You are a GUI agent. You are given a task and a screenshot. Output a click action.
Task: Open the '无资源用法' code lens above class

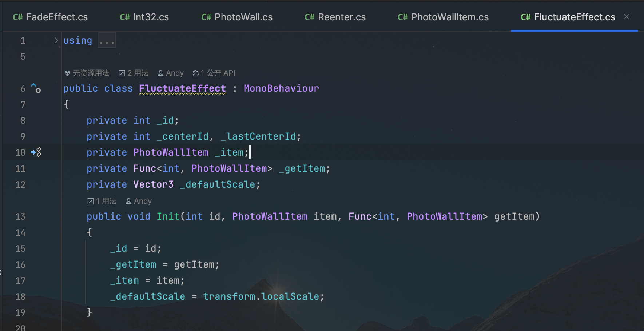coord(87,73)
